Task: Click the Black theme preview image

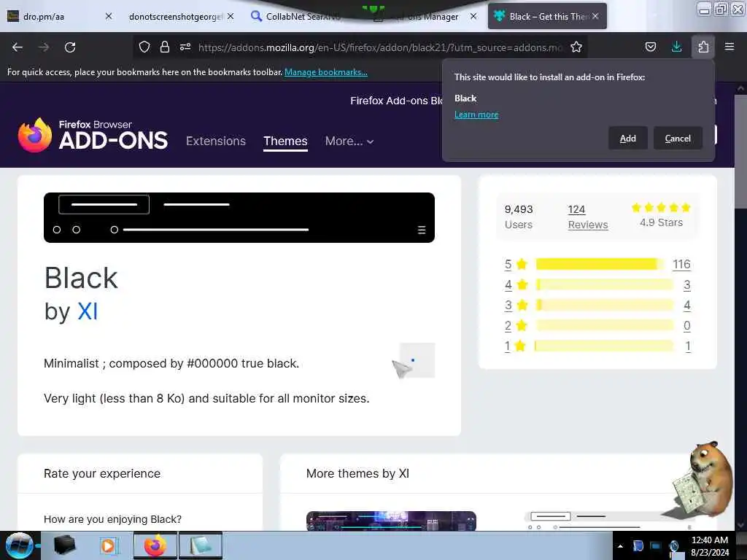Action: [239, 217]
